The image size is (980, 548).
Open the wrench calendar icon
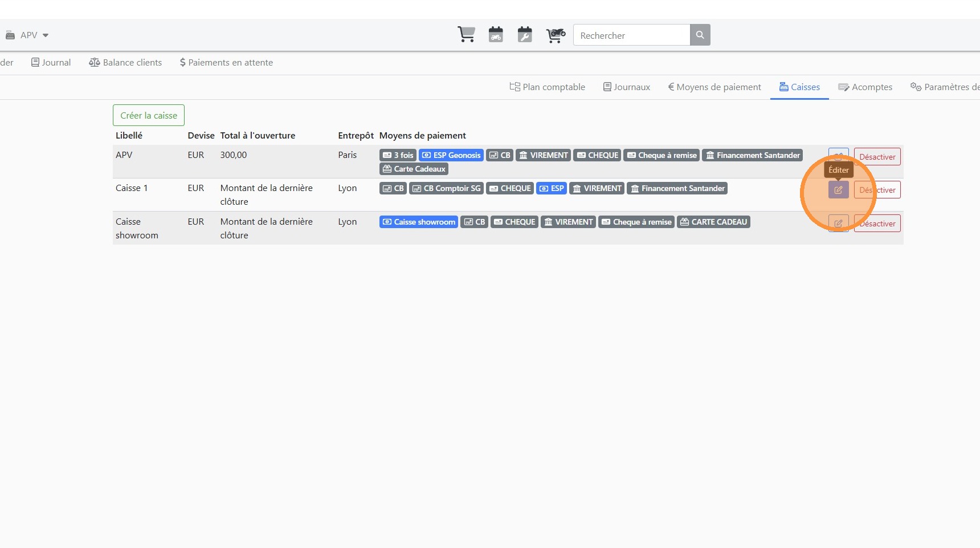pyautogui.click(x=525, y=35)
